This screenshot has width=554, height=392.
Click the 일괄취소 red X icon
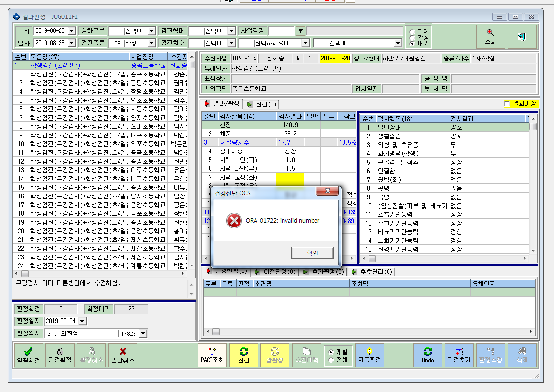point(123,351)
